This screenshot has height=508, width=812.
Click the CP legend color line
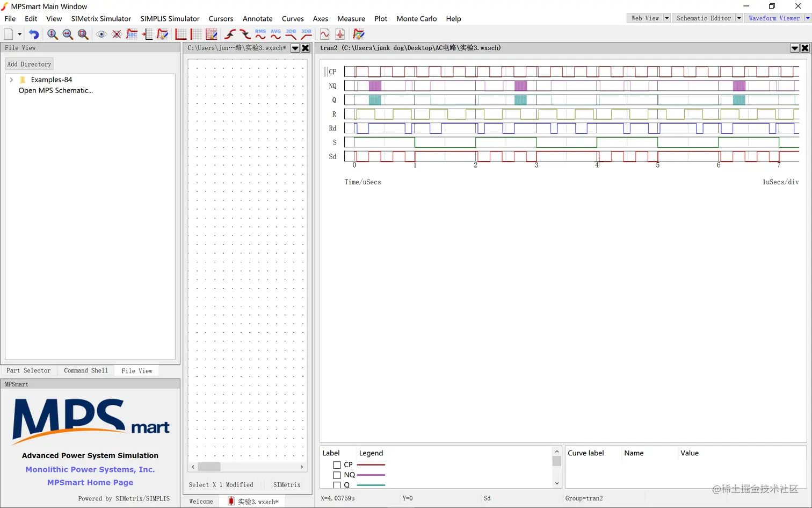[x=371, y=465]
